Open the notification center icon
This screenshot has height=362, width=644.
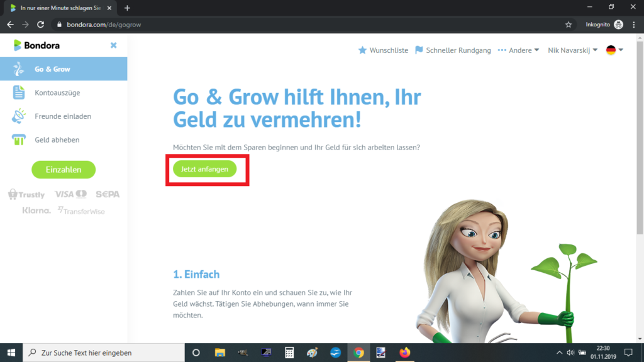point(628,353)
